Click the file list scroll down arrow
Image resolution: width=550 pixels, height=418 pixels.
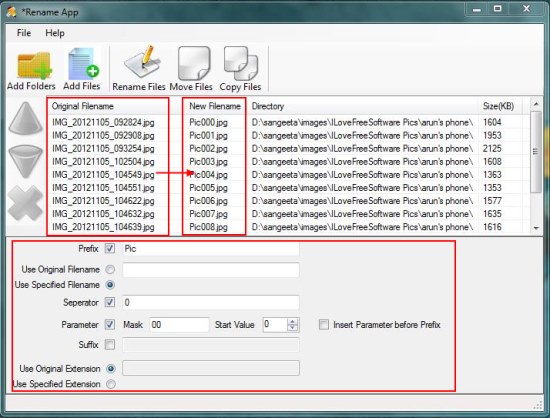tap(536, 228)
